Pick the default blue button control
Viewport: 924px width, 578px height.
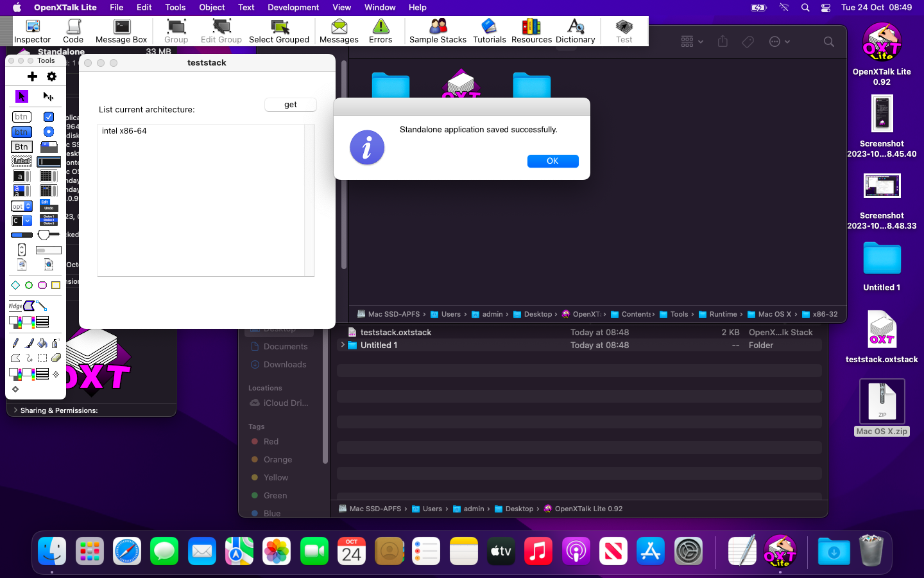pyautogui.click(x=22, y=132)
